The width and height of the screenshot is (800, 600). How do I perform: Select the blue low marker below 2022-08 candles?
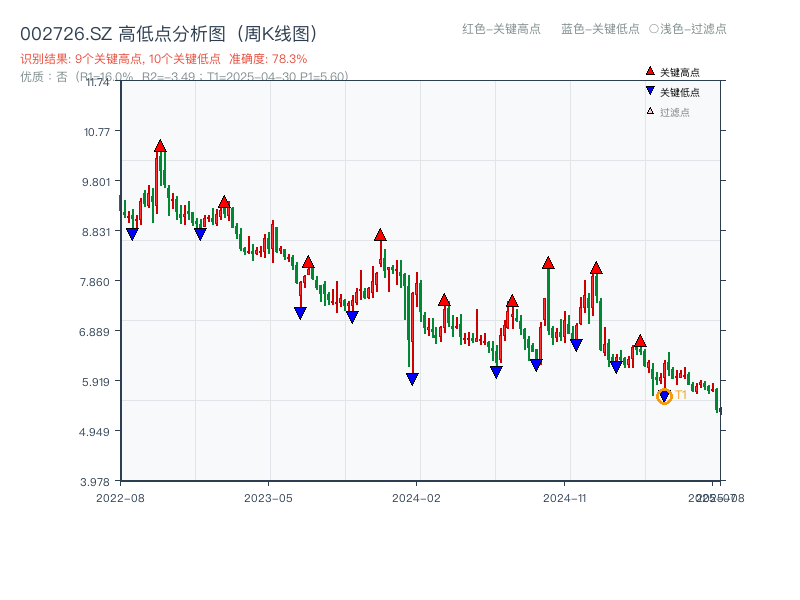pyautogui.click(x=133, y=233)
